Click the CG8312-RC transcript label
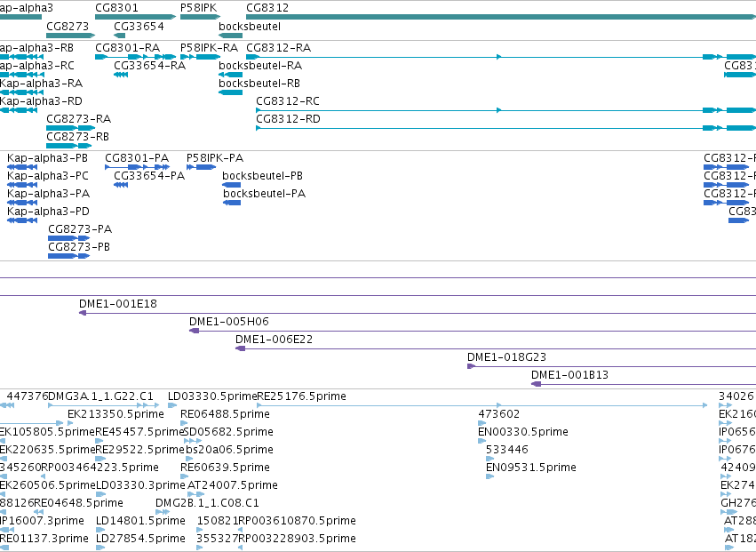756x552 pixels. click(x=288, y=100)
